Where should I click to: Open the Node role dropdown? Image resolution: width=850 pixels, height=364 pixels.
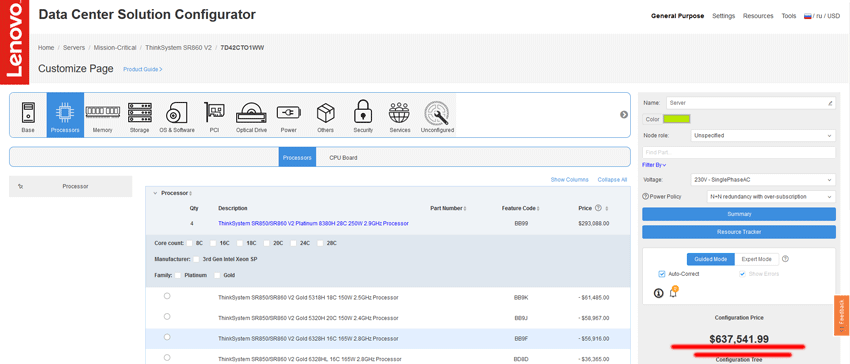763,135
